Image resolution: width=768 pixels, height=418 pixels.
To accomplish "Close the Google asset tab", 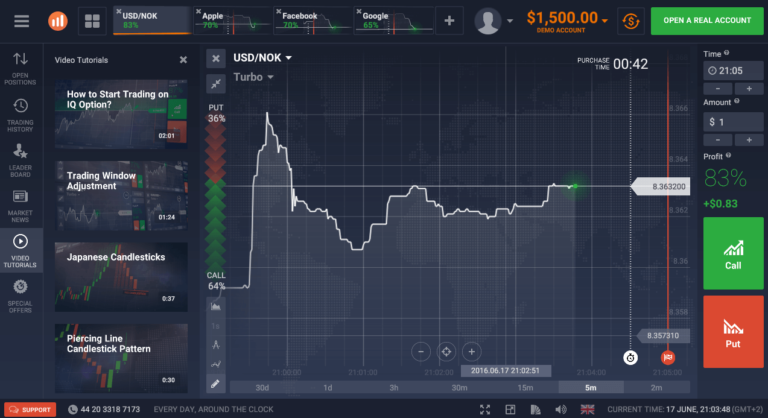I will 359,11.
